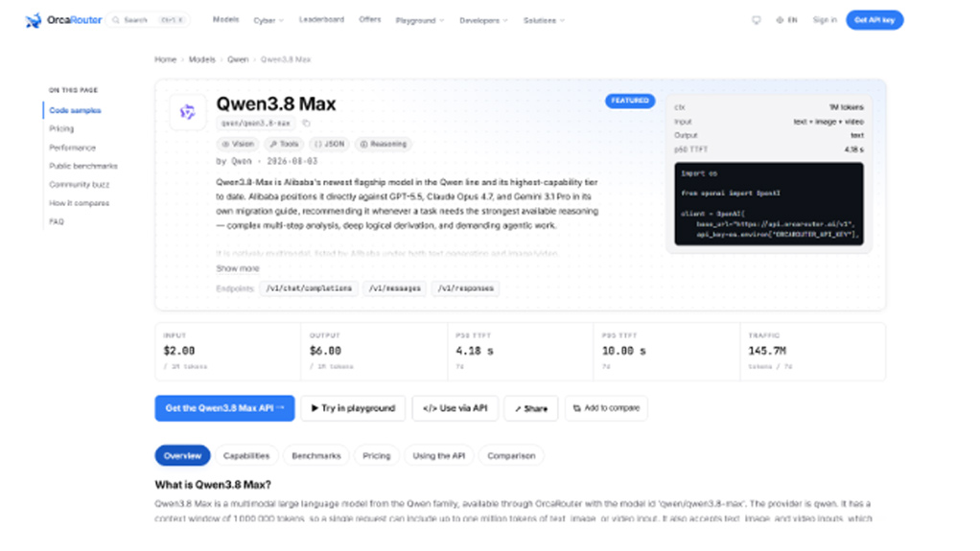Jump to Pricing in sidebar

tap(61, 128)
